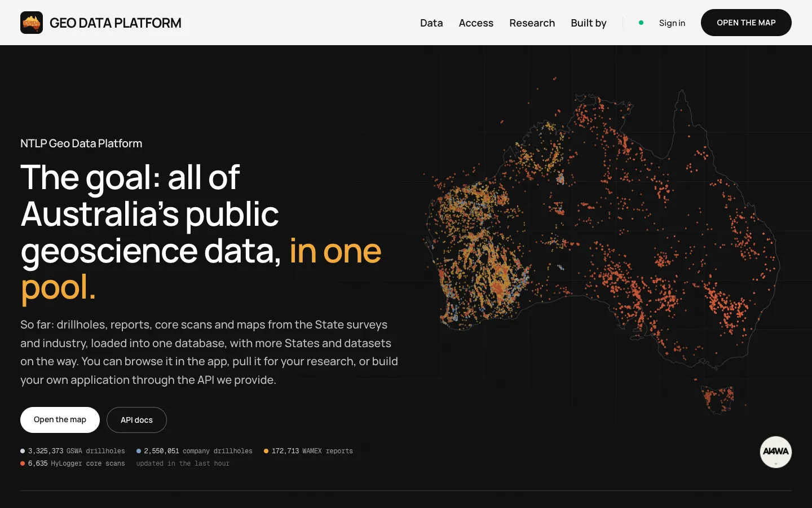
Task: Click the Sign in link
Action: 672,23
